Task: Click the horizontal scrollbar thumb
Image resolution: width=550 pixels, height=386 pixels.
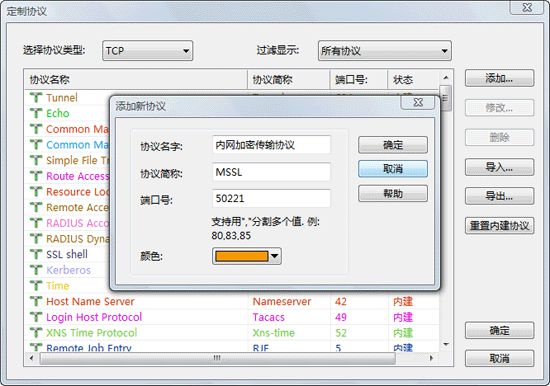Action: pyautogui.click(x=217, y=358)
